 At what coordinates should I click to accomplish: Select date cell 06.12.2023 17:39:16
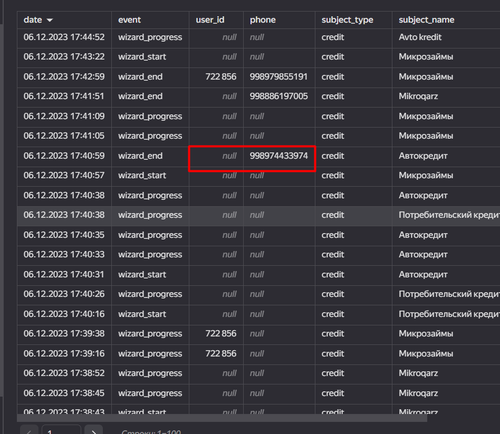(64, 354)
